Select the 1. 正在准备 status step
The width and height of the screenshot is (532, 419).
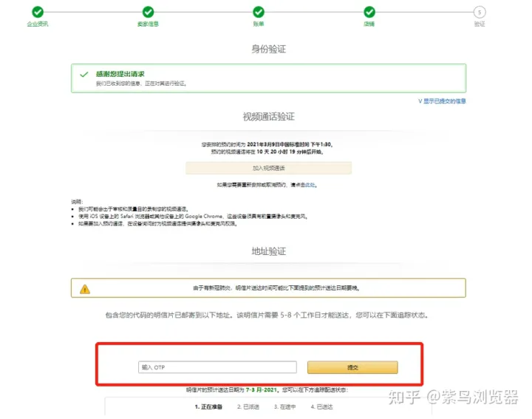(x=208, y=406)
